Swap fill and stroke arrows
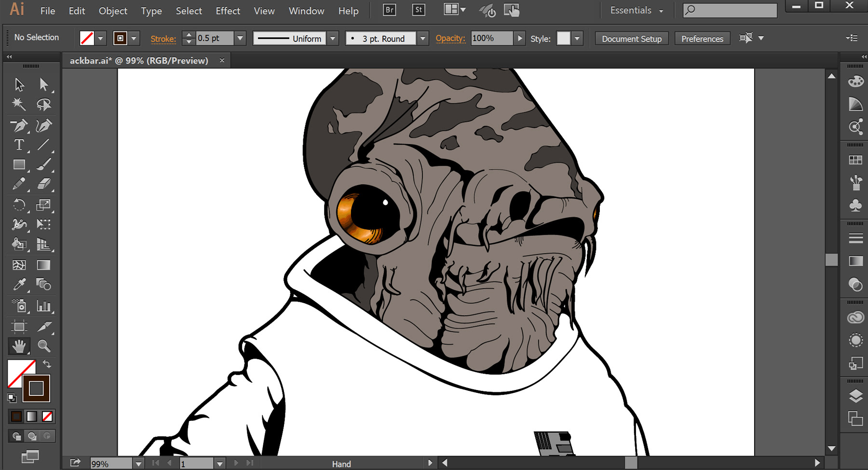868x470 pixels. (x=47, y=364)
